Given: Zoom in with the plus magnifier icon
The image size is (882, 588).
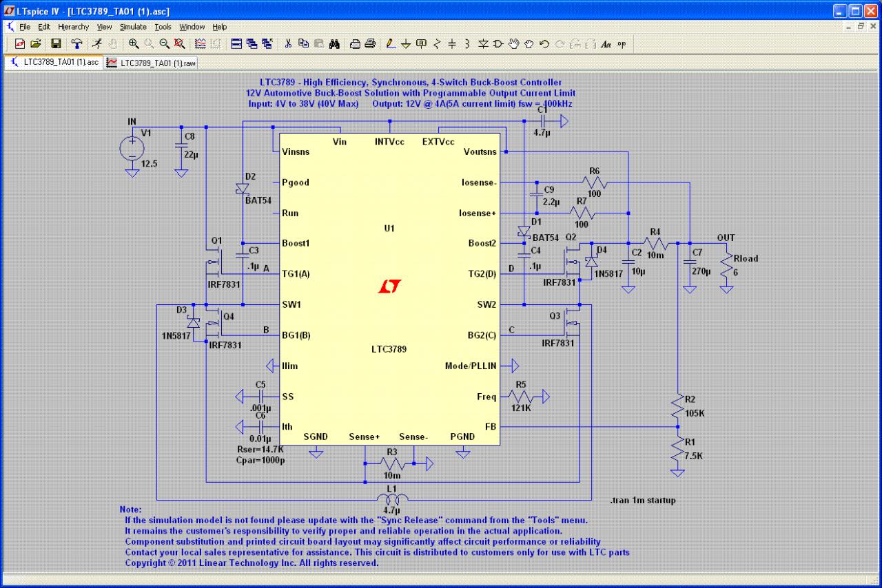Looking at the screenshot, I should click(134, 44).
